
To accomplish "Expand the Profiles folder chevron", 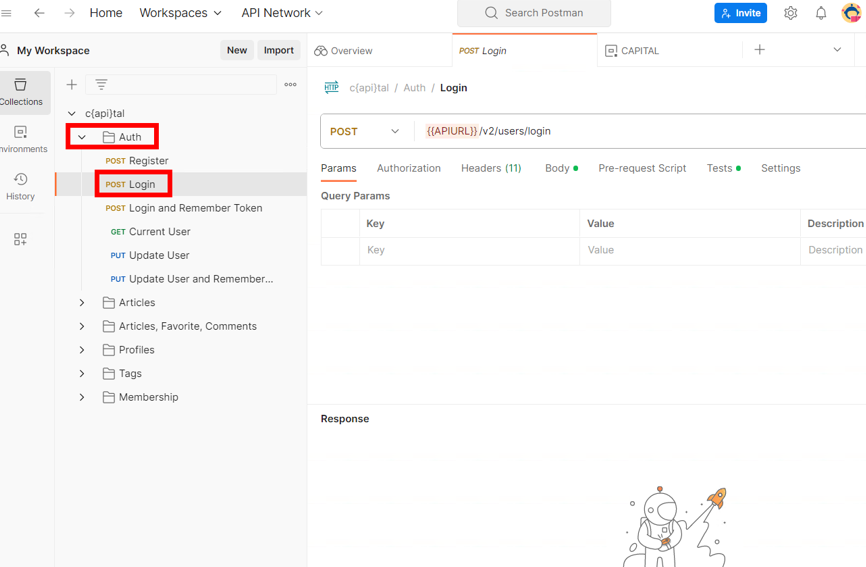I will click(82, 350).
